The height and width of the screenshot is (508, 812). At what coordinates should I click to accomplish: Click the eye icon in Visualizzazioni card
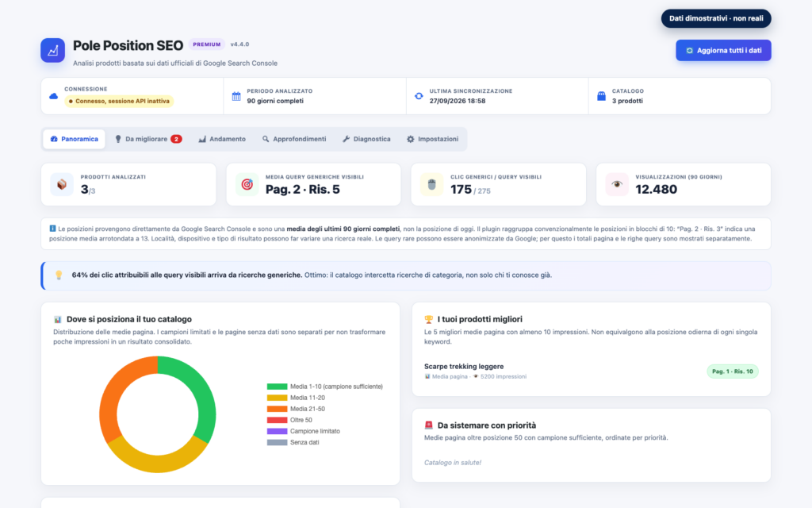[x=617, y=184]
